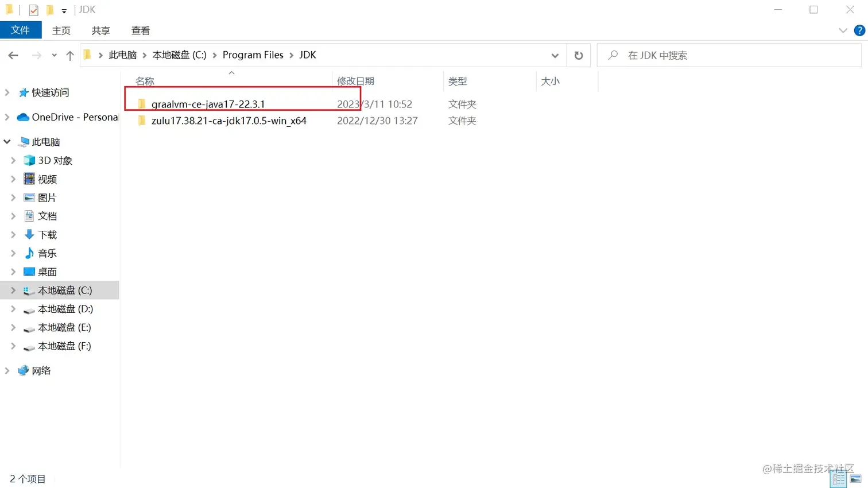
Task: Click the This PC computer icon
Action: (x=24, y=142)
